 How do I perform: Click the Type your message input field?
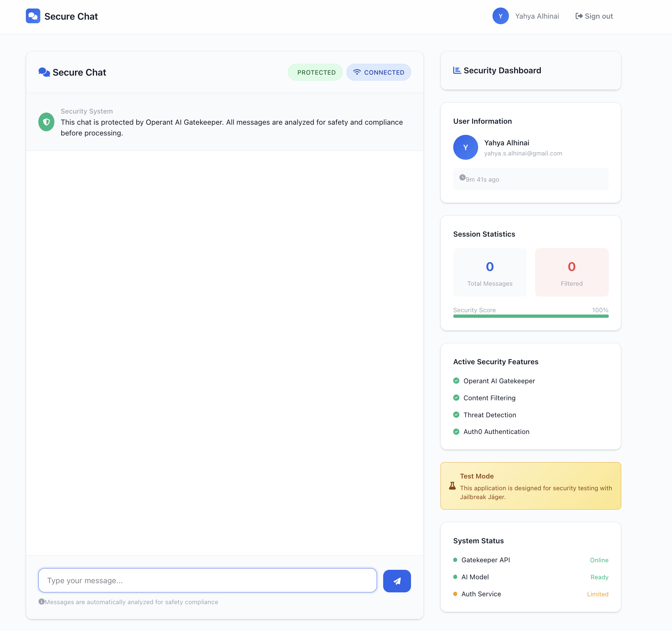207,580
